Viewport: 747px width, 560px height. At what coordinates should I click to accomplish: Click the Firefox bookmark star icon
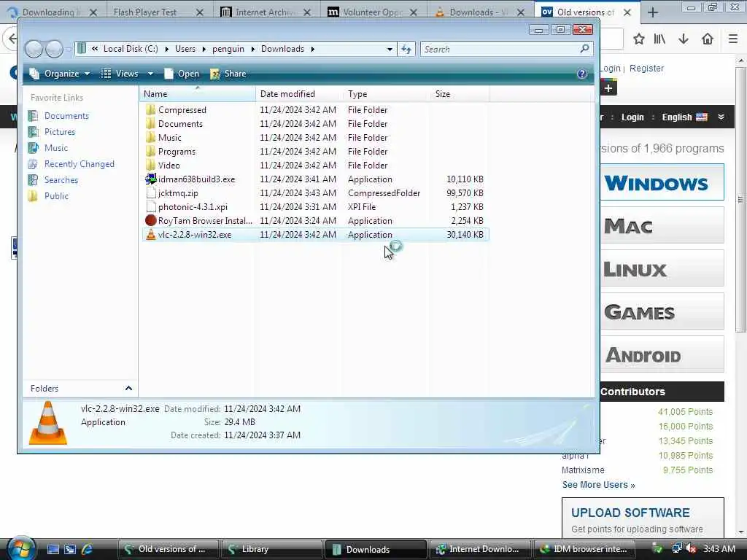(639, 39)
